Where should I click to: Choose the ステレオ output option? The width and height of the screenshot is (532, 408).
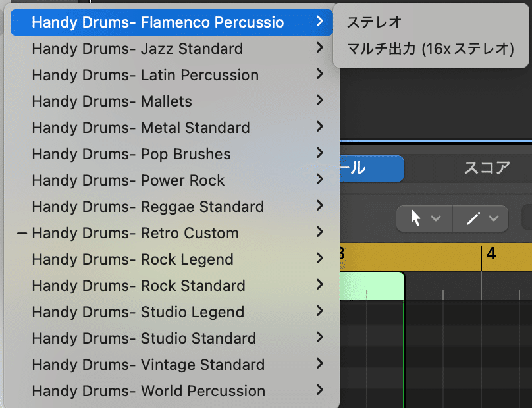373,20
